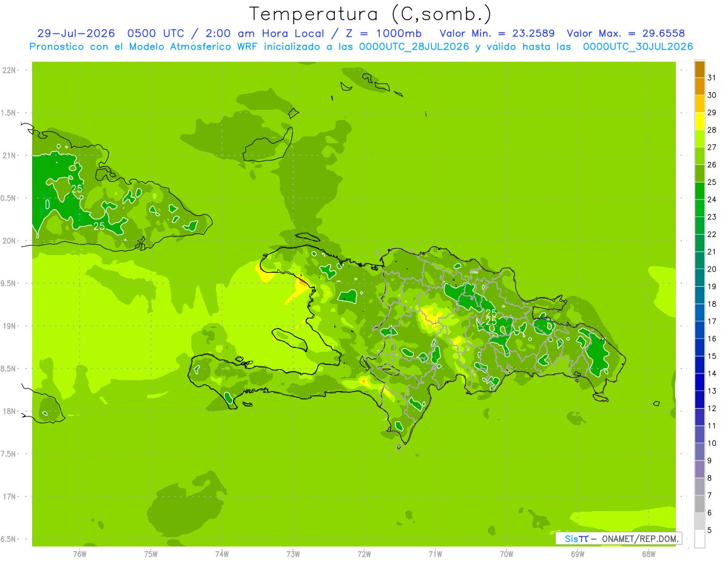Click the init time "0000UTC_28JUL2026"
This screenshot has width=728, height=562.
click(414, 47)
